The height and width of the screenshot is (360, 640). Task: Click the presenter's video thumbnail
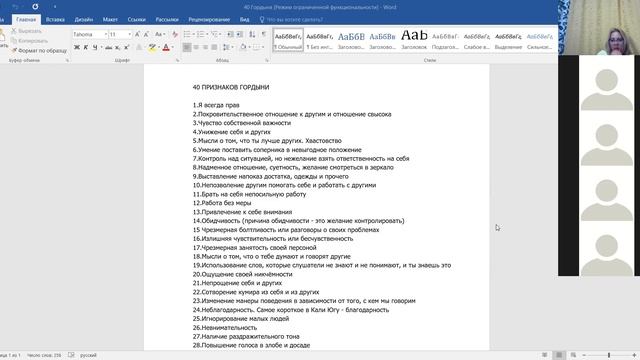pos(599,27)
